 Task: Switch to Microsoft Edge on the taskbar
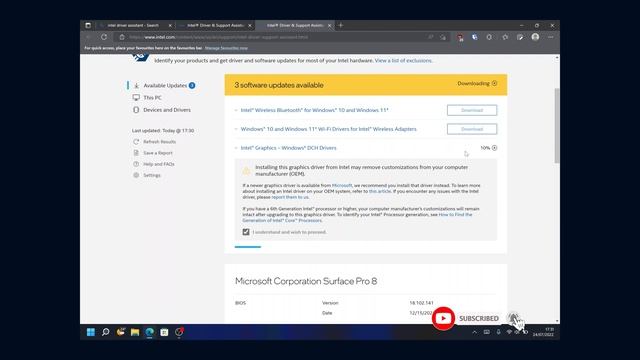pyautogui.click(x=150, y=332)
